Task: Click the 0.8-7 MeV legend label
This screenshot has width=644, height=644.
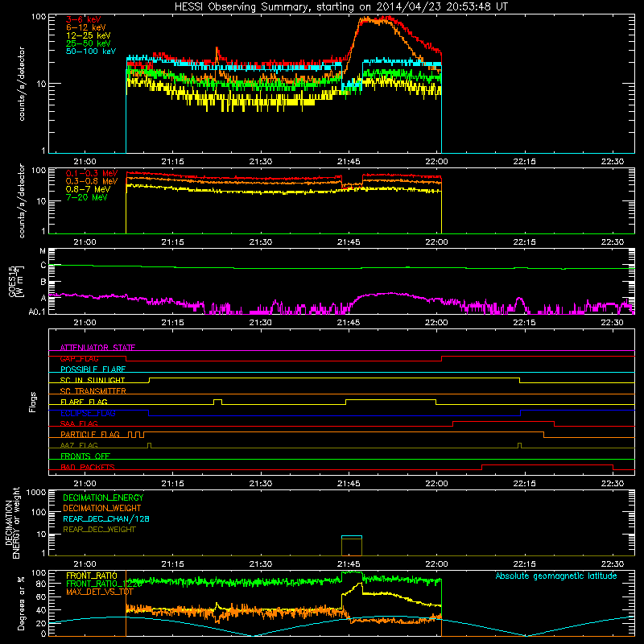Action: (88, 189)
